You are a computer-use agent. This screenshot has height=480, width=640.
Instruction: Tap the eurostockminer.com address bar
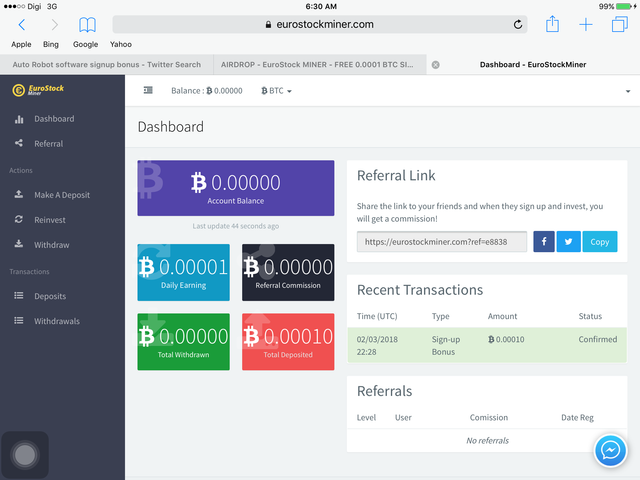[320, 24]
